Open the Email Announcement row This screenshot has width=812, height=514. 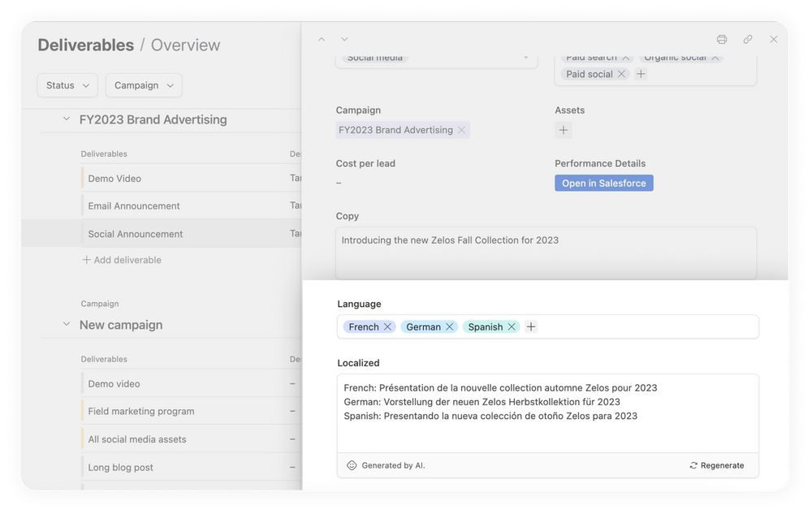(x=191, y=205)
